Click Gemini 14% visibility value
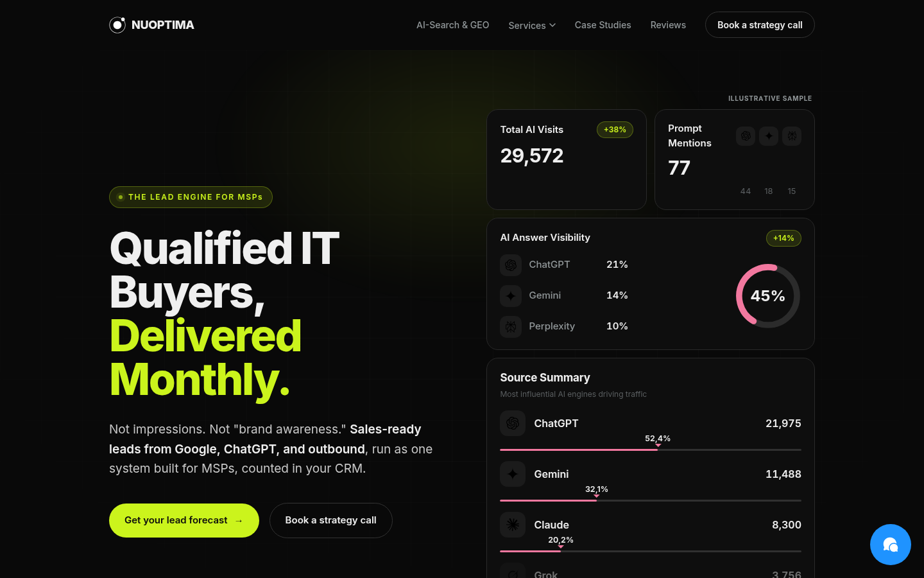Screen dimensions: 924x578 617,295
